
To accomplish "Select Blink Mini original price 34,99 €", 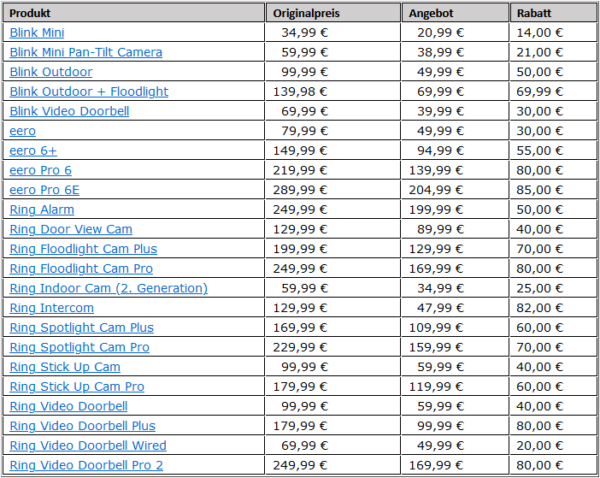I will pyautogui.click(x=333, y=33).
